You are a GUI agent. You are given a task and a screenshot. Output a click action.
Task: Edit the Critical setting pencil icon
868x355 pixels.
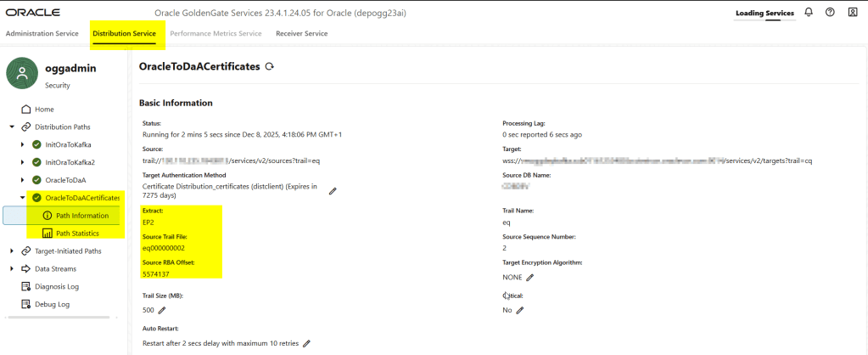520,310
